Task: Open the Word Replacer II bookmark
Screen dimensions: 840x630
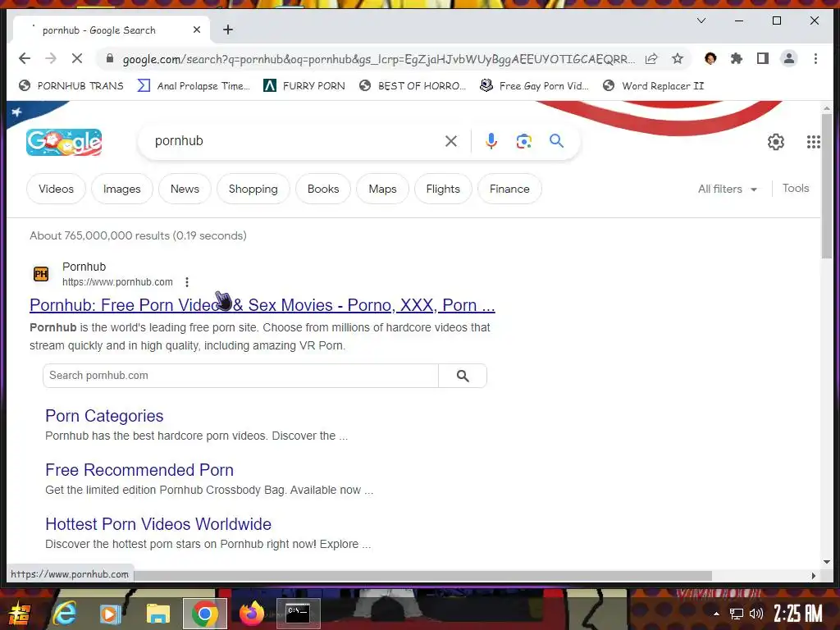Action: click(653, 85)
